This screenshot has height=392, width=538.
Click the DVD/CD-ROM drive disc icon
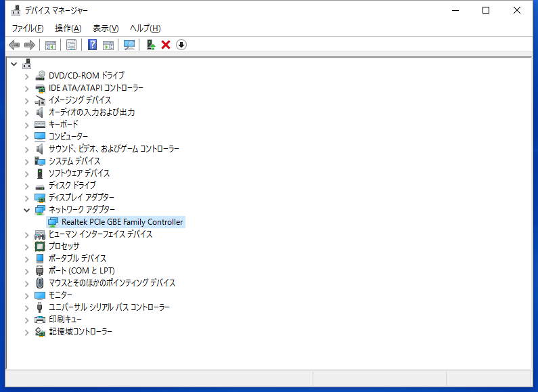tap(40, 76)
